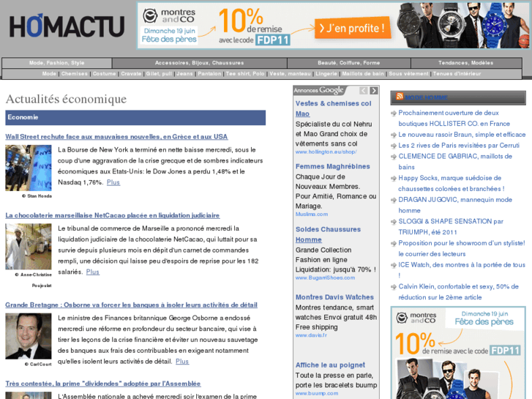Visit the Muslima.com ad URL
Screen dimensions: 532x399
pos(312,215)
